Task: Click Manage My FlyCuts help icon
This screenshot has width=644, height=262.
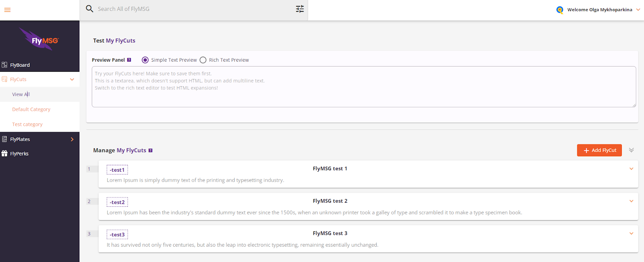Action: [x=151, y=150]
